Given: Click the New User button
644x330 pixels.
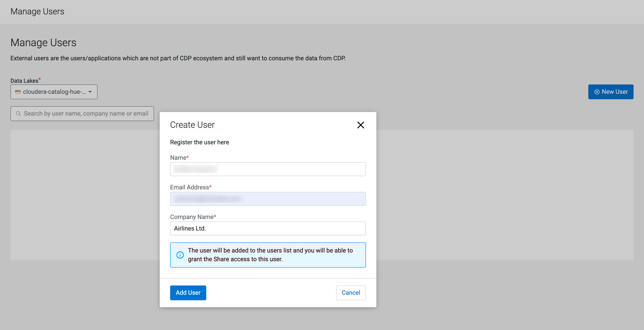Looking at the screenshot, I should click(x=610, y=92).
